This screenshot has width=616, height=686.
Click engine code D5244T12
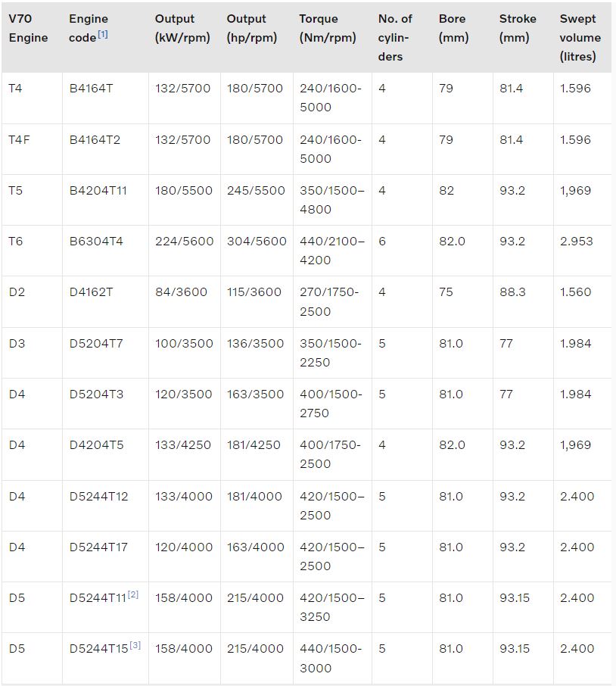[x=99, y=497]
